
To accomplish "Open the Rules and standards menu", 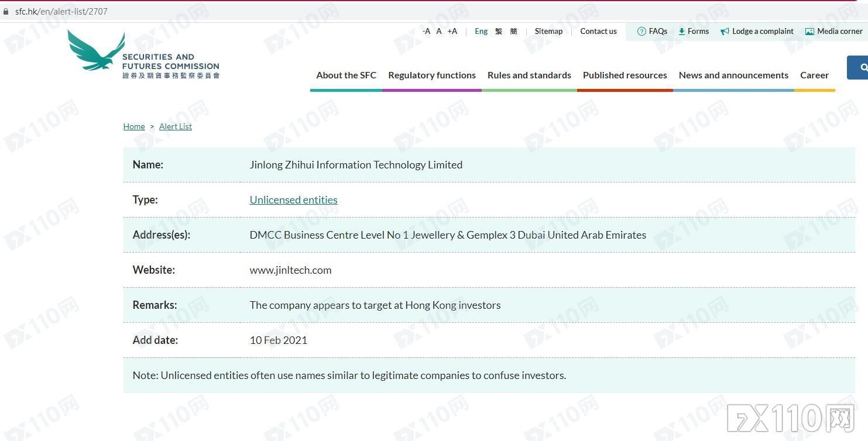I will coord(529,75).
